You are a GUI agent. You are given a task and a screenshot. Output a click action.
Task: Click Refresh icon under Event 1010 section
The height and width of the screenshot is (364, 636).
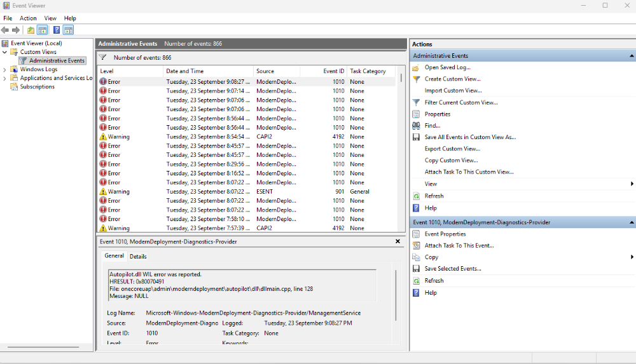[x=416, y=281]
